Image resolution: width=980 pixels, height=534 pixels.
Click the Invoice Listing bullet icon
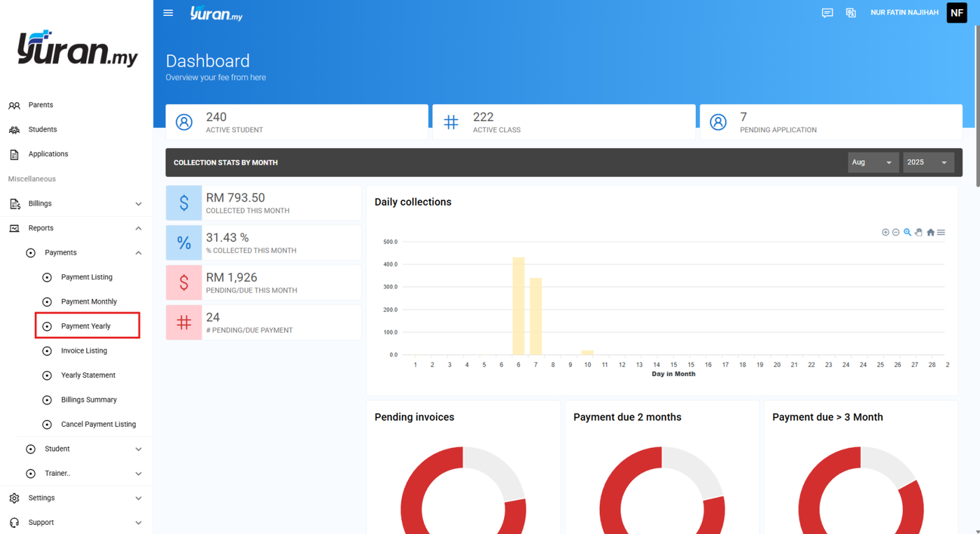(x=47, y=351)
